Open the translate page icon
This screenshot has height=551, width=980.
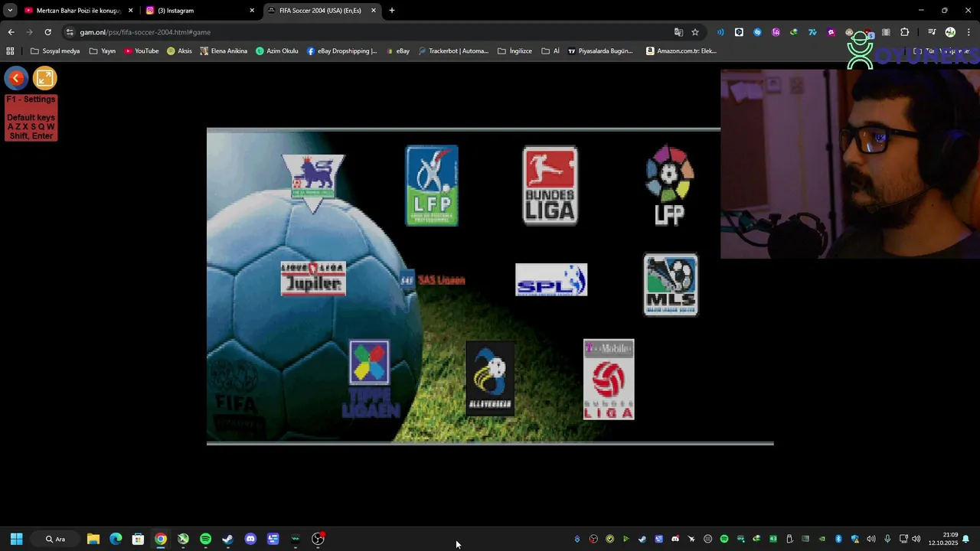[678, 32]
